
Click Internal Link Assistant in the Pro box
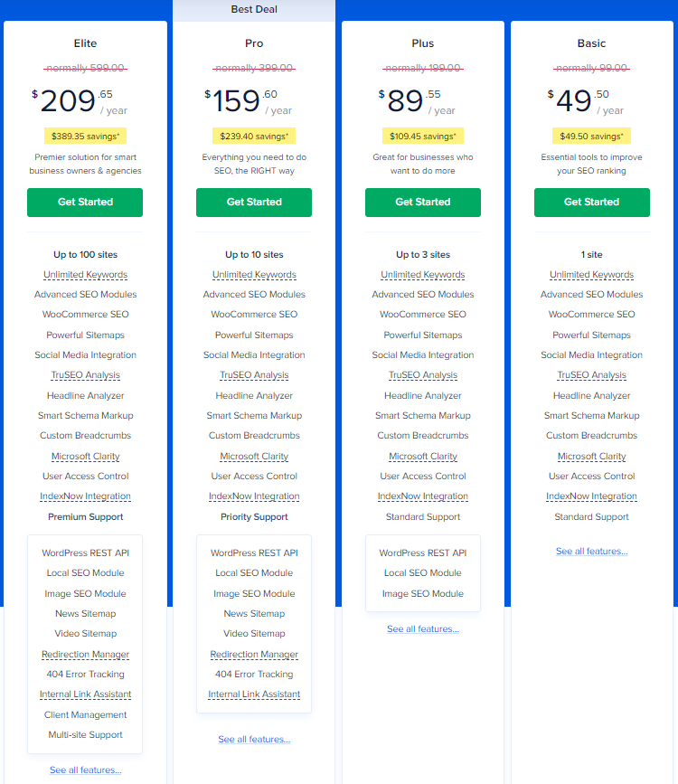(254, 694)
